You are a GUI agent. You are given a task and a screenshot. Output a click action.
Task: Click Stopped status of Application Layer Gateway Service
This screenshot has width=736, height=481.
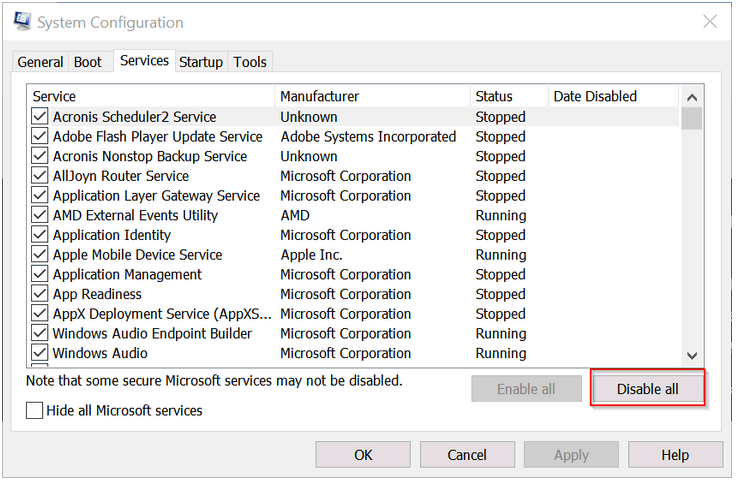click(x=500, y=196)
